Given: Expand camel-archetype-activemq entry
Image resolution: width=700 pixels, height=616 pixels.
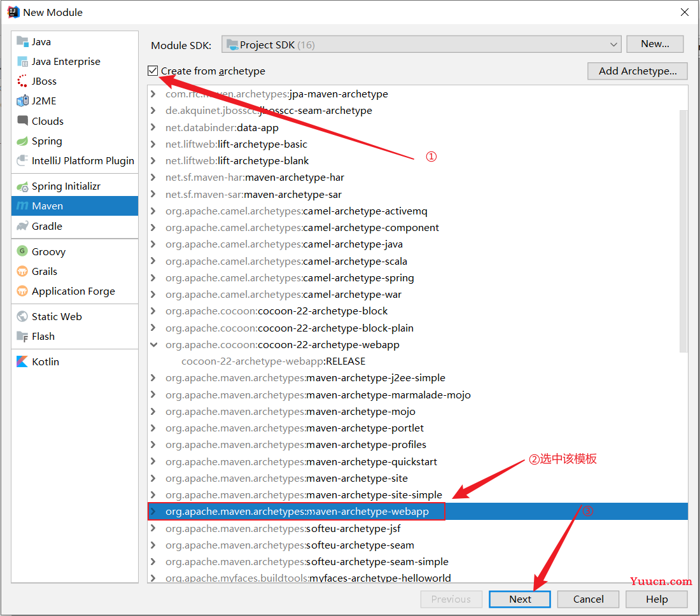Looking at the screenshot, I should coord(153,211).
